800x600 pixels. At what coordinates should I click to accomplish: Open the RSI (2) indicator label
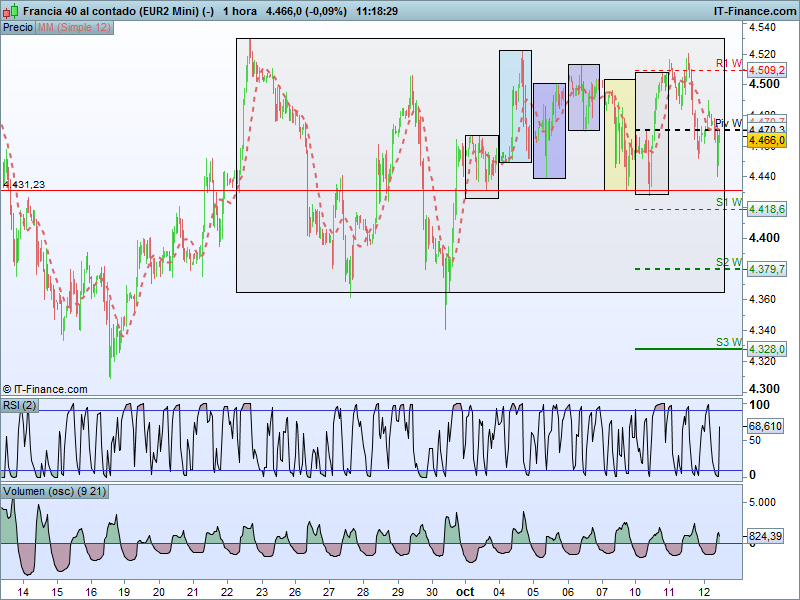click(x=19, y=405)
